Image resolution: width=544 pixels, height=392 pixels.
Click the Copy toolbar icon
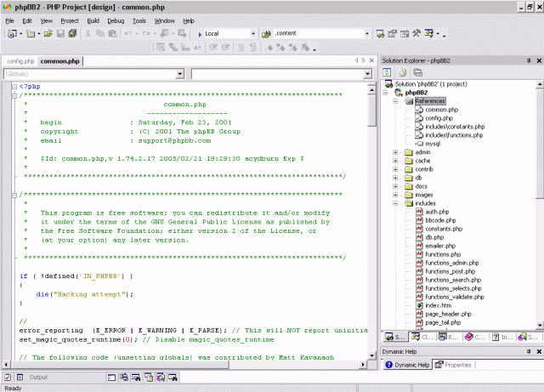(100, 33)
